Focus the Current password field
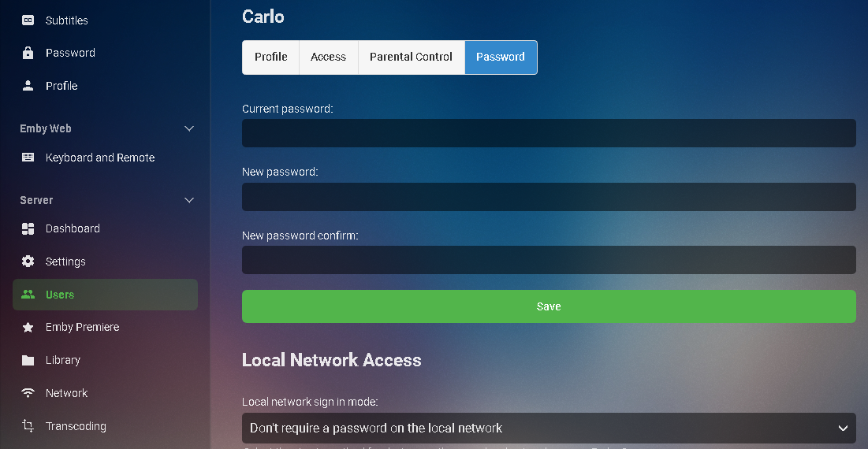The width and height of the screenshot is (868, 449). tap(549, 133)
